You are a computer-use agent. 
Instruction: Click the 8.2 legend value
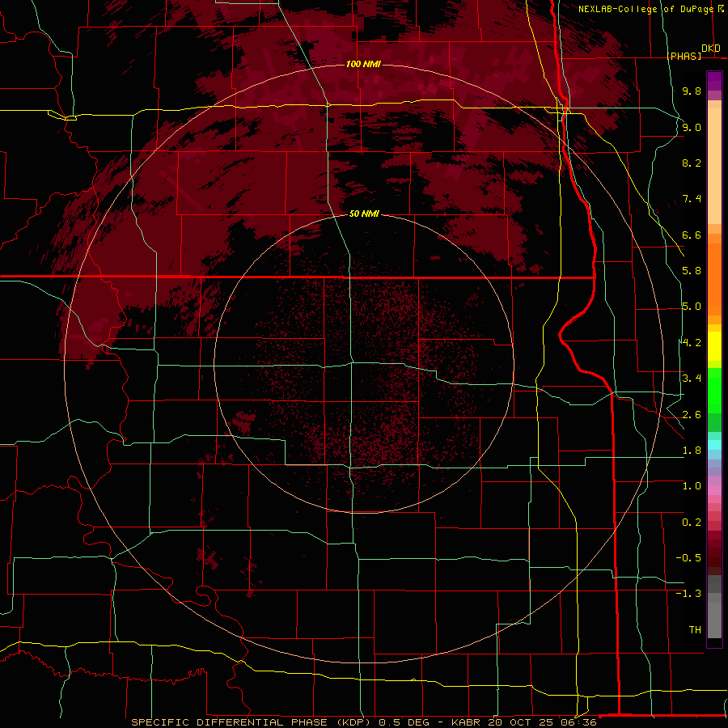pyautogui.click(x=692, y=163)
